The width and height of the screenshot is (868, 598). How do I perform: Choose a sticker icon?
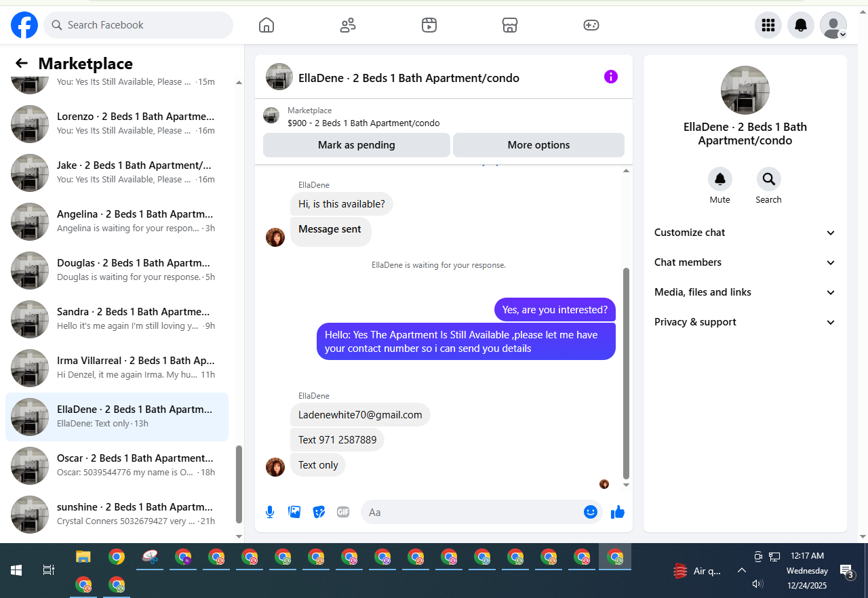(x=319, y=512)
